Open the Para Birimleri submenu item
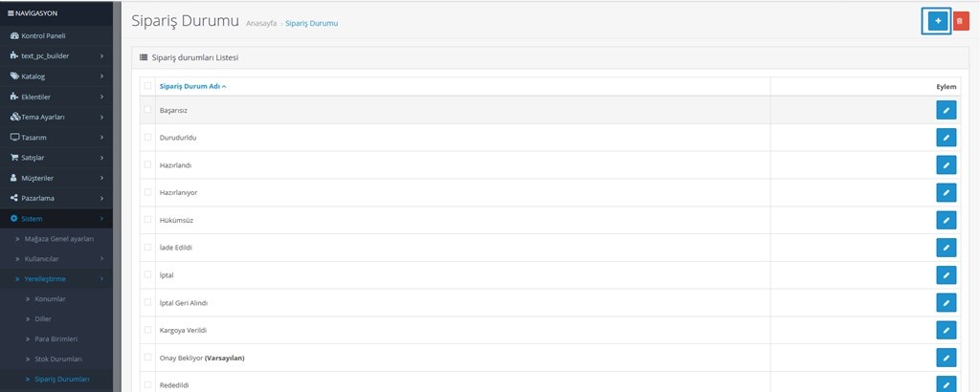 click(56, 339)
